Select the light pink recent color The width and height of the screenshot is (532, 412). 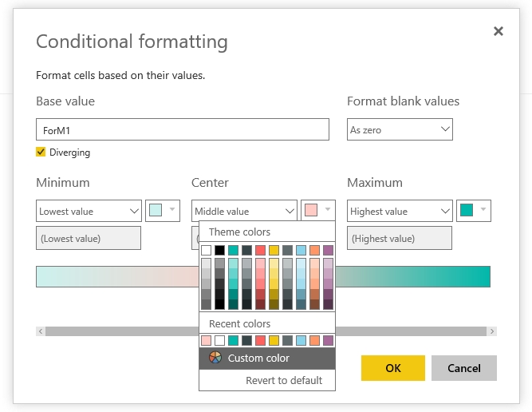206,340
